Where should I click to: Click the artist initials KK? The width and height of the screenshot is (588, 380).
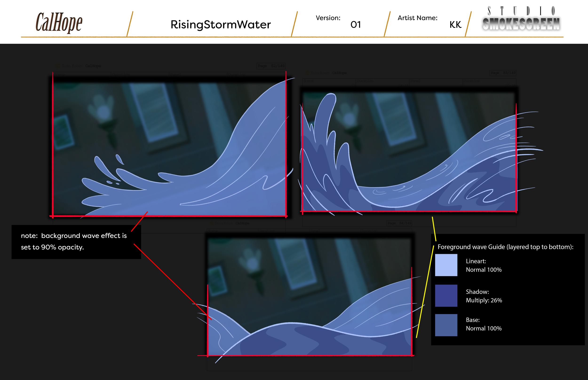[455, 25]
